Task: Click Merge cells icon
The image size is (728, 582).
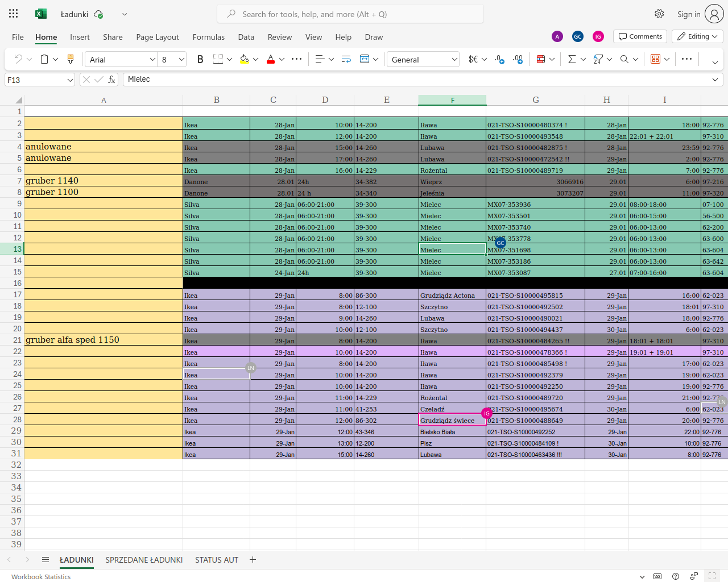Action: [x=365, y=59]
